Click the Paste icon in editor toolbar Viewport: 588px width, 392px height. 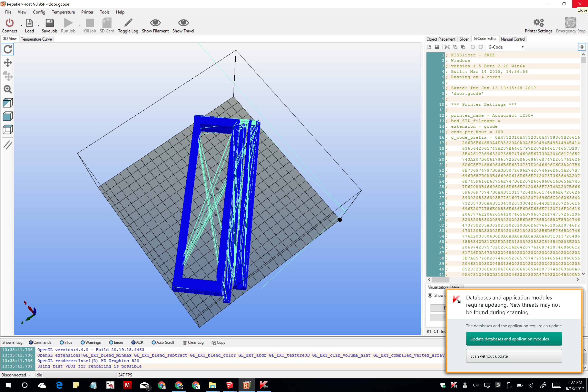[463, 47]
